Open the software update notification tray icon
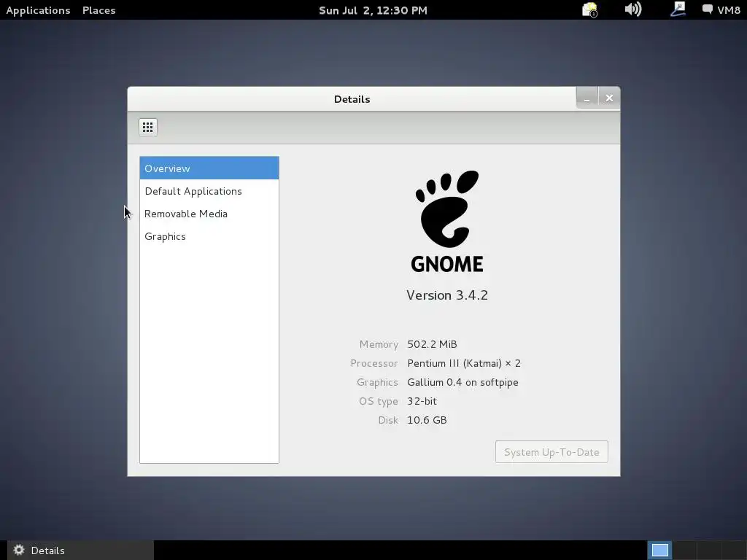The height and width of the screenshot is (560, 747). click(x=589, y=9)
